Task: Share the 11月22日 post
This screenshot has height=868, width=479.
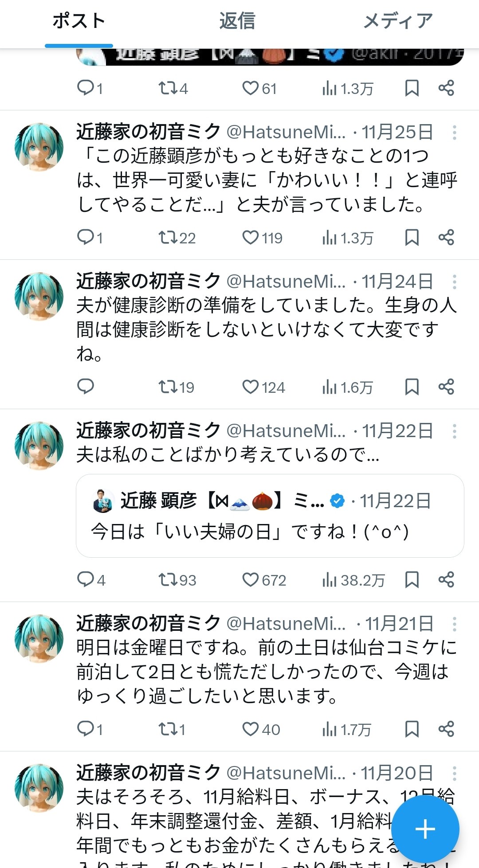Action: pos(446,579)
